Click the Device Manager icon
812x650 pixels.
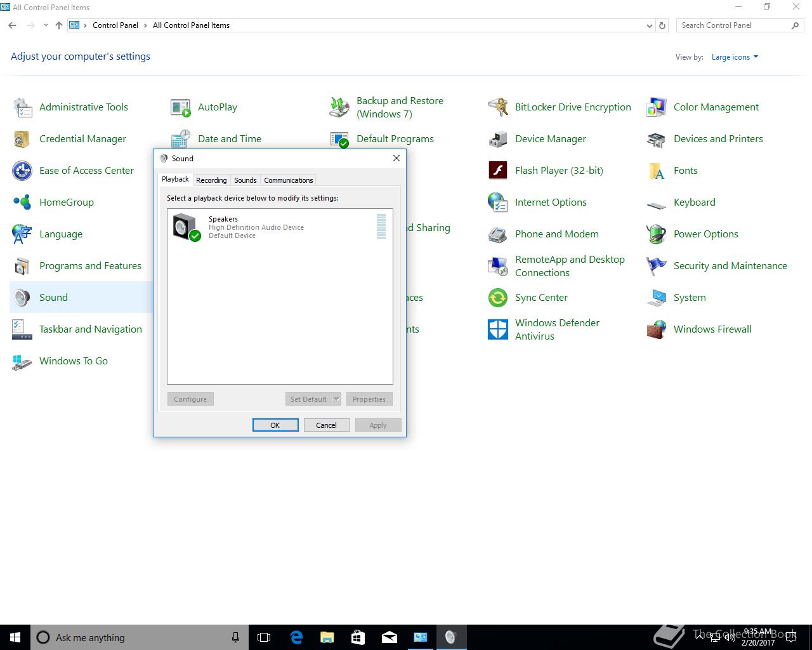498,139
